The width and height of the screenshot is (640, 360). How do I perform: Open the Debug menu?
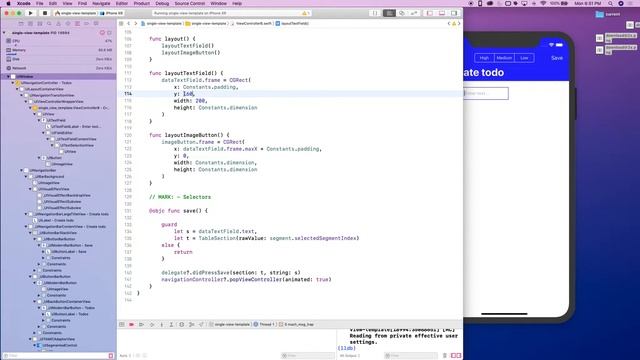click(162, 3)
